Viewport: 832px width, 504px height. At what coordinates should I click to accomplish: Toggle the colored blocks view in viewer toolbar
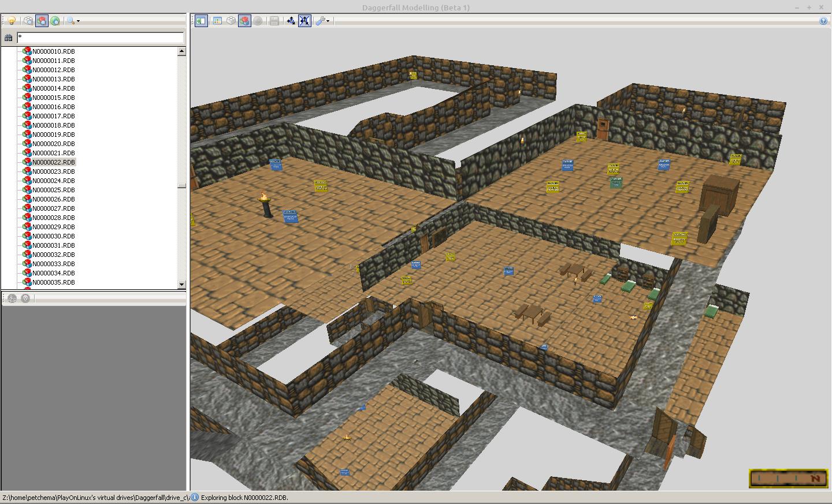[x=244, y=21]
